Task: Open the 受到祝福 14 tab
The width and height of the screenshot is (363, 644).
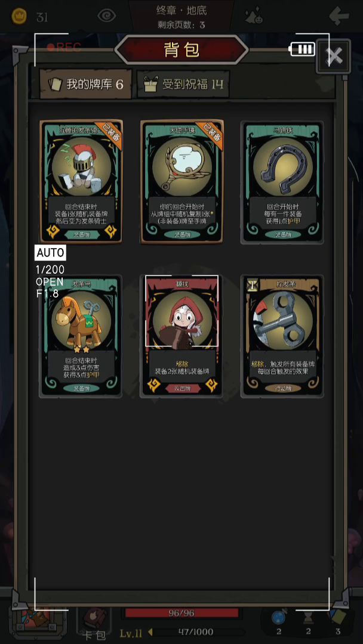Action: pyautogui.click(x=183, y=85)
